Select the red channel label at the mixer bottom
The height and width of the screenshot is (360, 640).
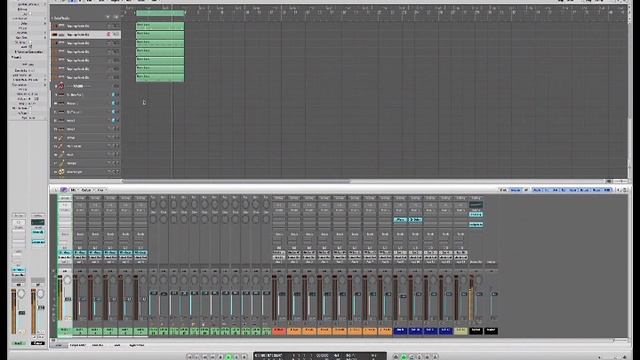pos(279,331)
